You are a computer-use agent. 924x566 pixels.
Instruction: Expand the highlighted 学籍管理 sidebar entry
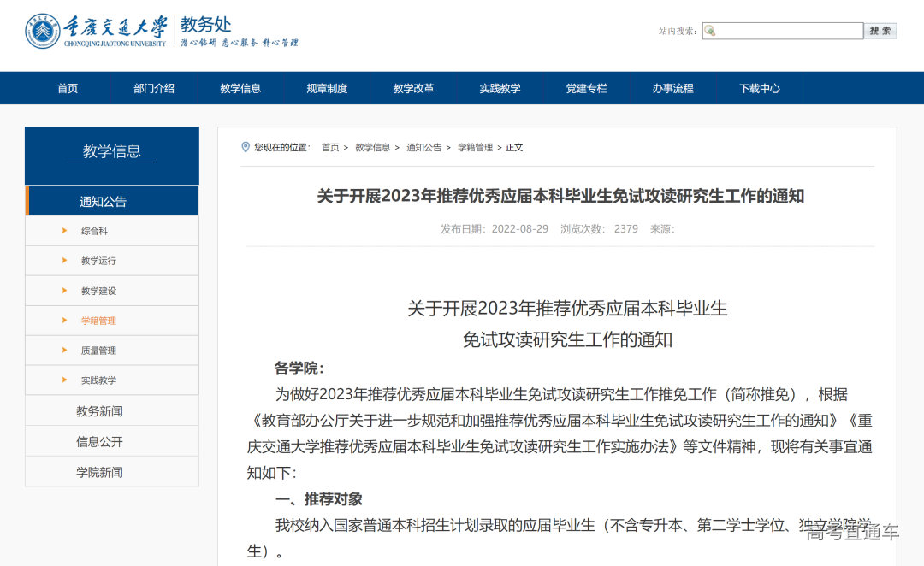click(98, 321)
